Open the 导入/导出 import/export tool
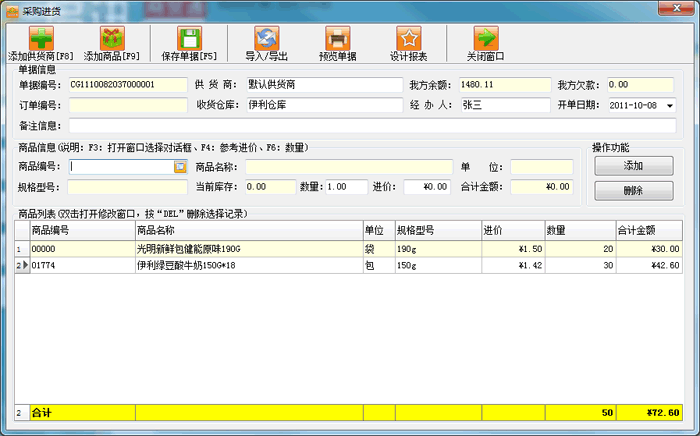The height and width of the screenshot is (436, 700). [x=266, y=39]
